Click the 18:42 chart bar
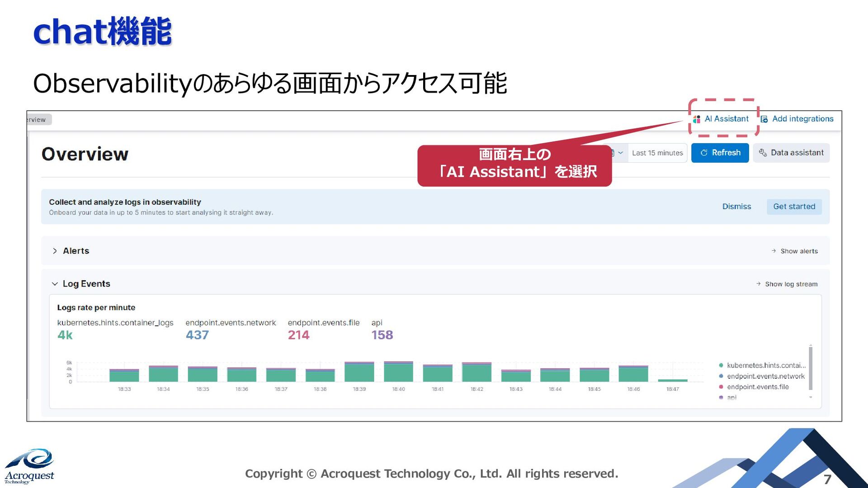This screenshot has width=868, height=488. [x=476, y=372]
